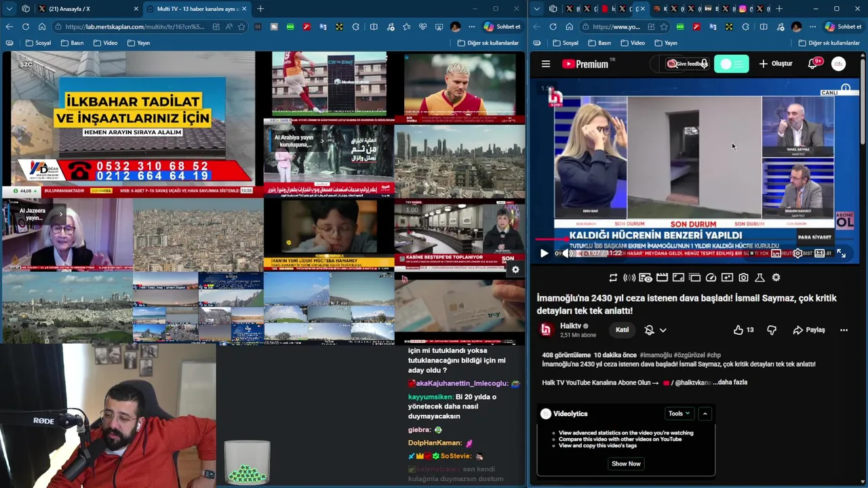
Task: Click the cinema clapperboard icon below the player
Action: [x=662, y=277]
